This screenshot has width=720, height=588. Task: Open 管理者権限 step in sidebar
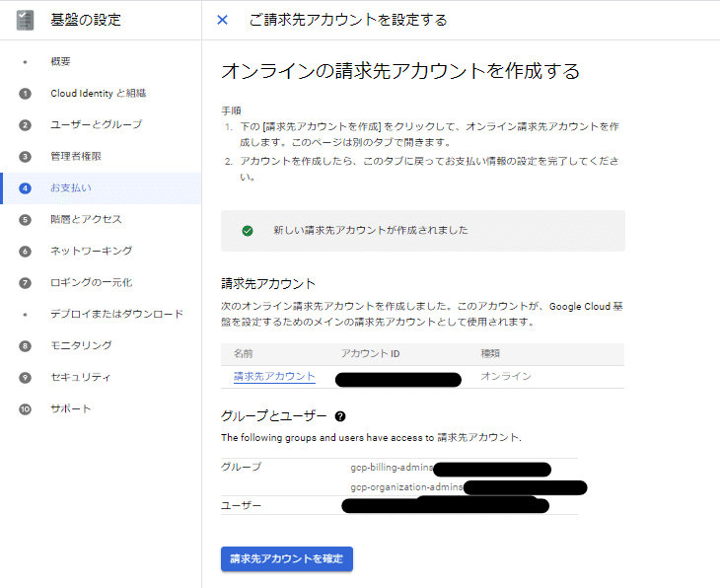pos(76,156)
